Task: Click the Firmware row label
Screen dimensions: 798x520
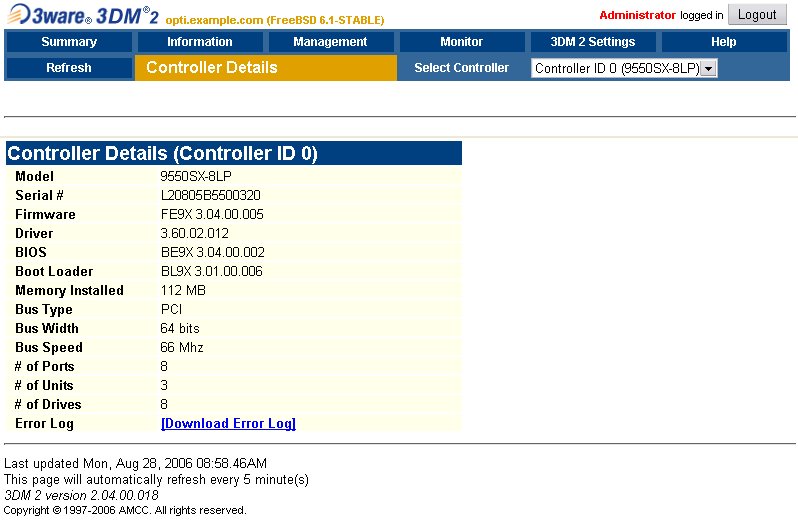Action: [45, 214]
